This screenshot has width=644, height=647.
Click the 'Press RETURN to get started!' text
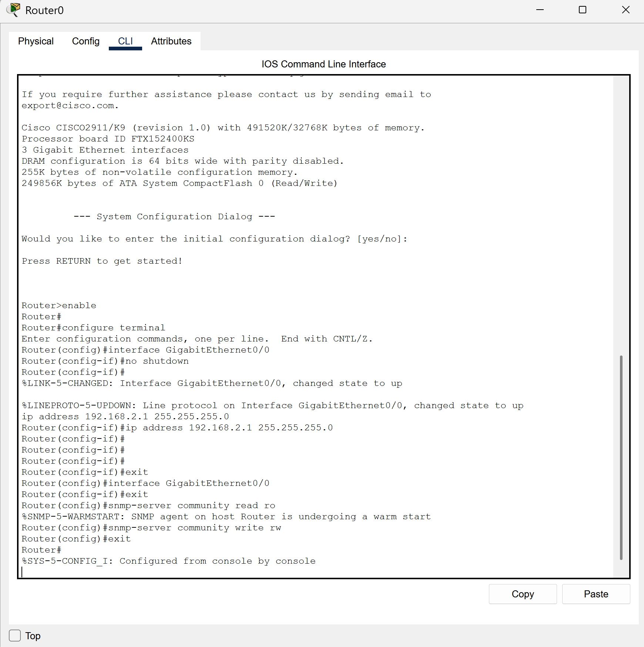pyautogui.click(x=102, y=261)
